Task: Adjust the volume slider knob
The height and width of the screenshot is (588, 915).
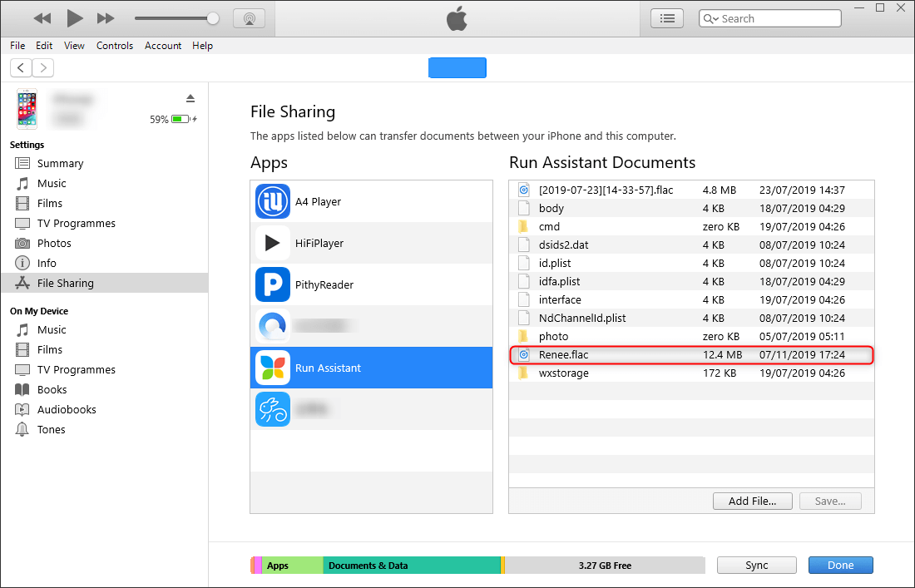Action: (213, 18)
